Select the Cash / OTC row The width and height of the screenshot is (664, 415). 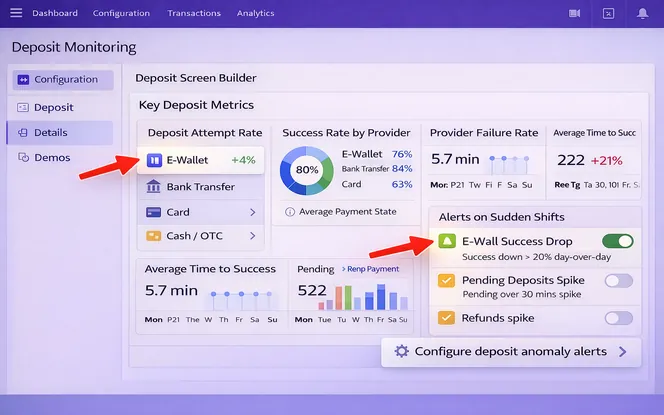point(201,236)
